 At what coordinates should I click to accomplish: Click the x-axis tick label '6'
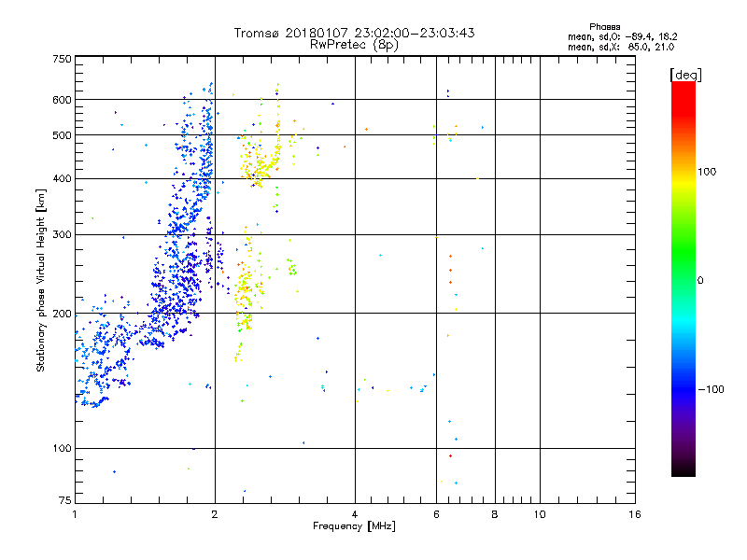[x=436, y=514]
